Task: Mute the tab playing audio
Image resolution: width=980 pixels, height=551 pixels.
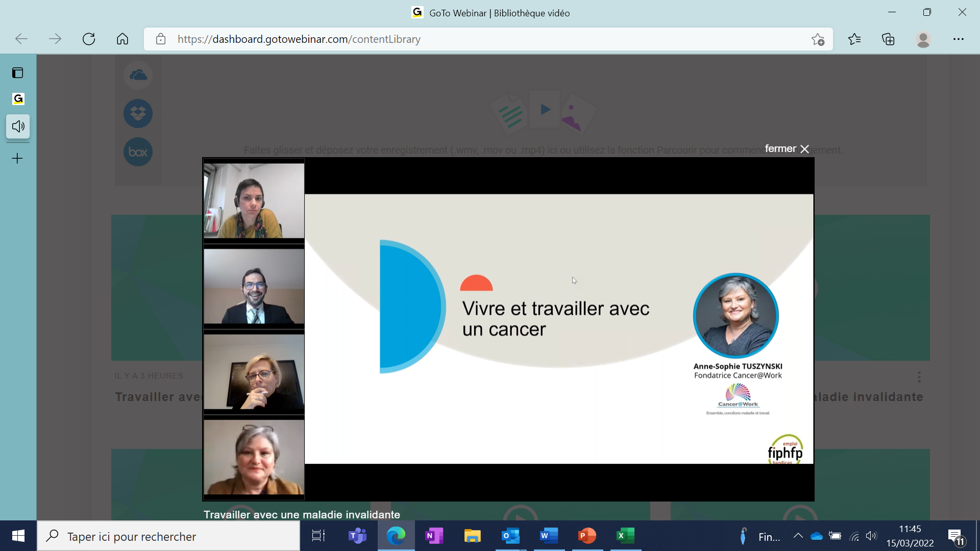Action: (x=18, y=126)
